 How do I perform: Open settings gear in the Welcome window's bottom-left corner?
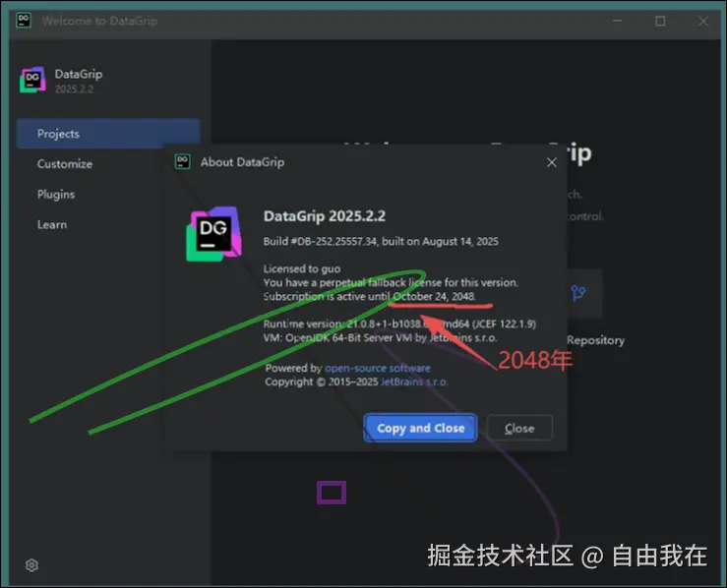pos(31,564)
